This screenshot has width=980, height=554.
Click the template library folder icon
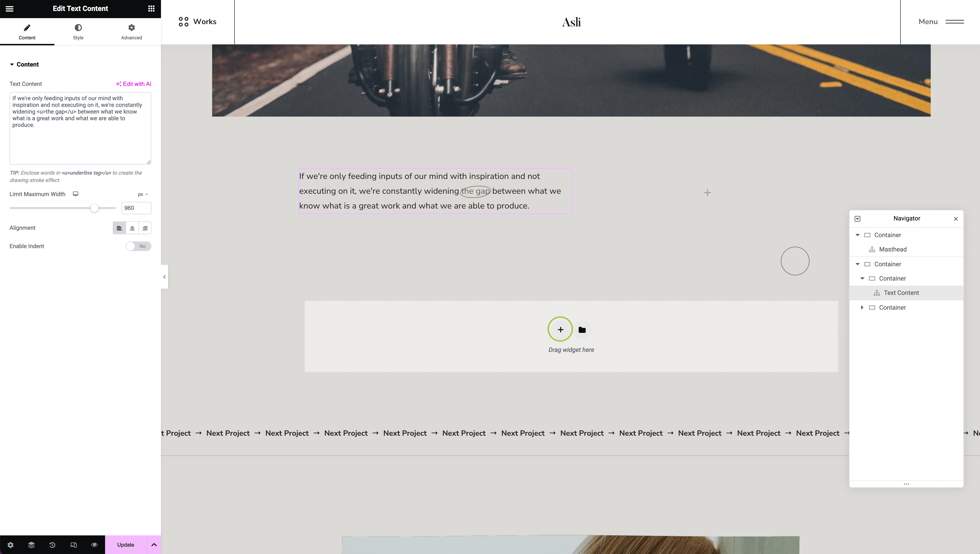point(582,330)
